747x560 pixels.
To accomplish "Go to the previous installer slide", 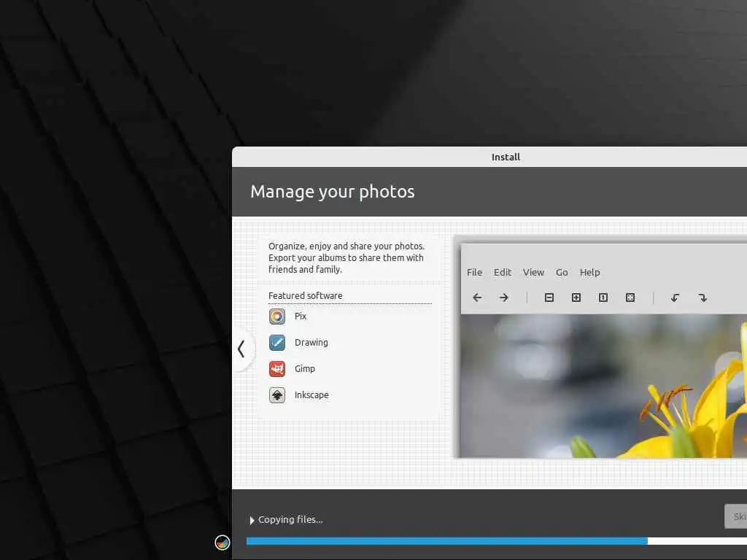I will click(241, 349).
